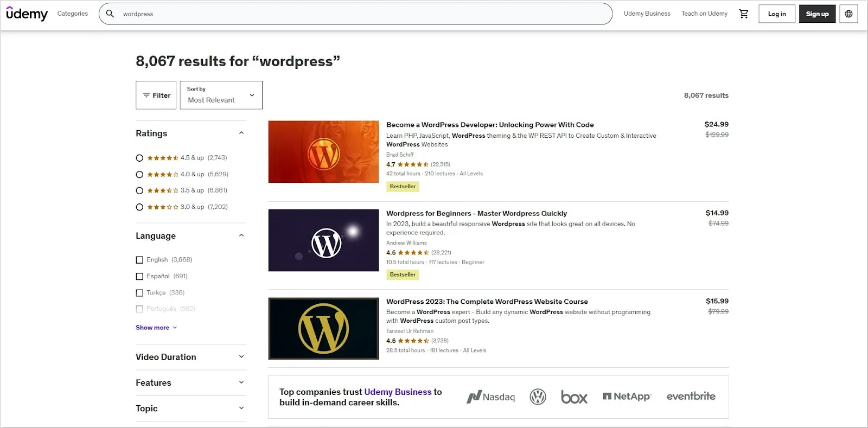Expand the Topic filter section
This screenshot has width=868, height=428.
pyautogui.click(x=241, y=408)
